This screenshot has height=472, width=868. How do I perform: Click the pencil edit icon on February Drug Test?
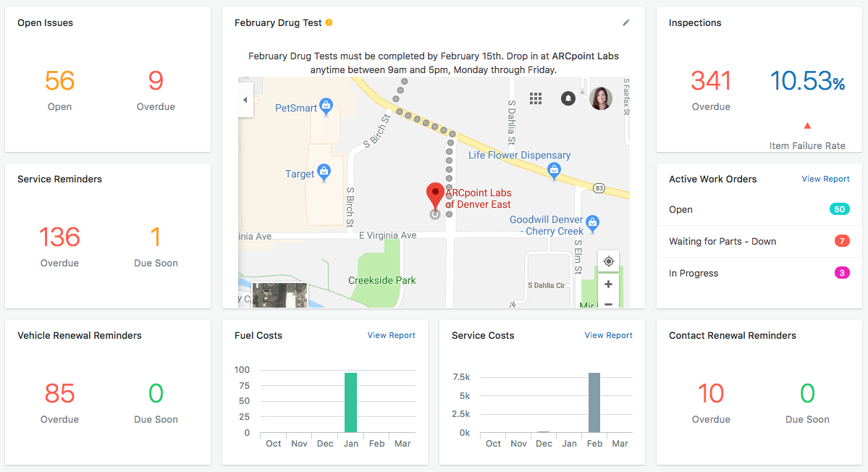tap(626, 22)
